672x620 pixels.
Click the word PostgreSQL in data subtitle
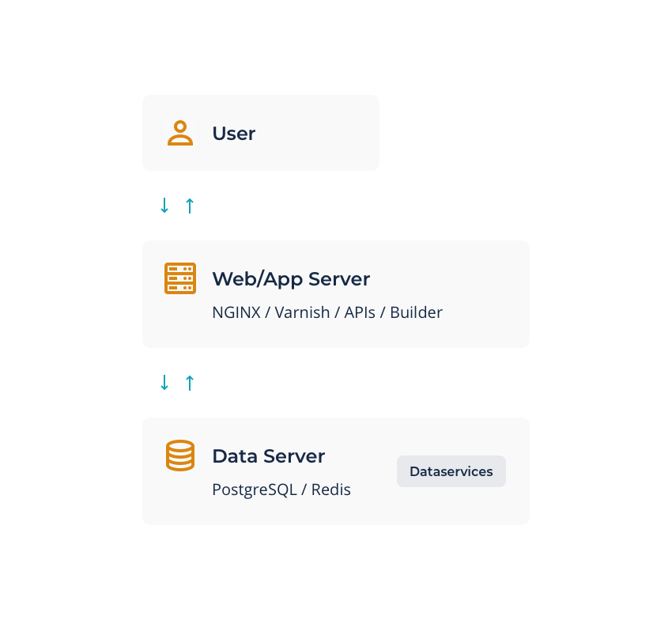click(255, 490)
